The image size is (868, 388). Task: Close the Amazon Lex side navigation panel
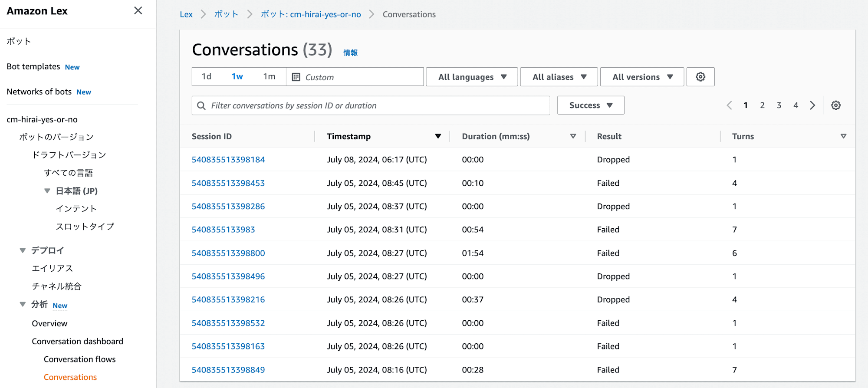pyautogui.click(x=138, y=10)
